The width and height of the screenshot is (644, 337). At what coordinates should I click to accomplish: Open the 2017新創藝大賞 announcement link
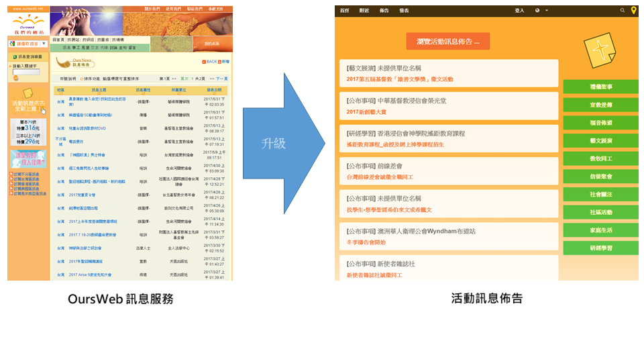coord(367,112)
